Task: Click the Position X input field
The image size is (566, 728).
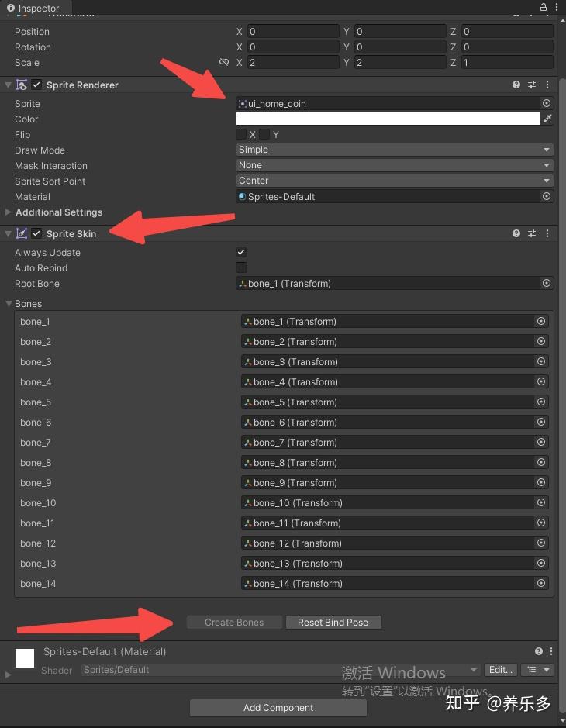Action: click(x=293, y=31)
